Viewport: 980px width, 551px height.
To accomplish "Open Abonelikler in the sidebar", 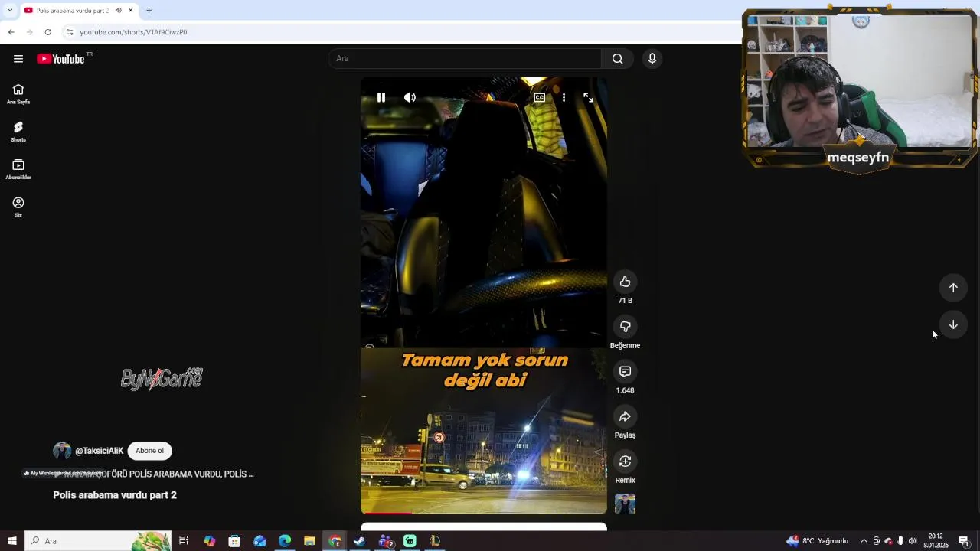I will [18, 169].
